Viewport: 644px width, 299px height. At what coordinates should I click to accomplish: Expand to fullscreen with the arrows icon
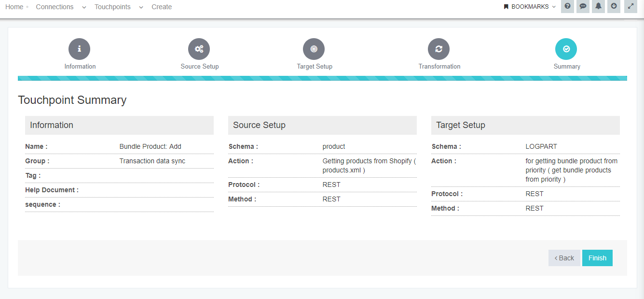(x=630, y=6)
